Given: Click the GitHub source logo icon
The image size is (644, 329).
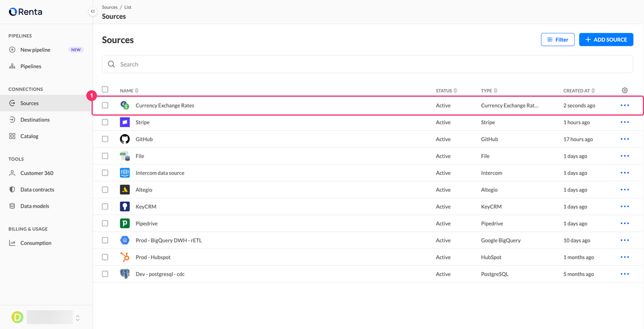Looking at the screenshot, I should coord(125,139).
